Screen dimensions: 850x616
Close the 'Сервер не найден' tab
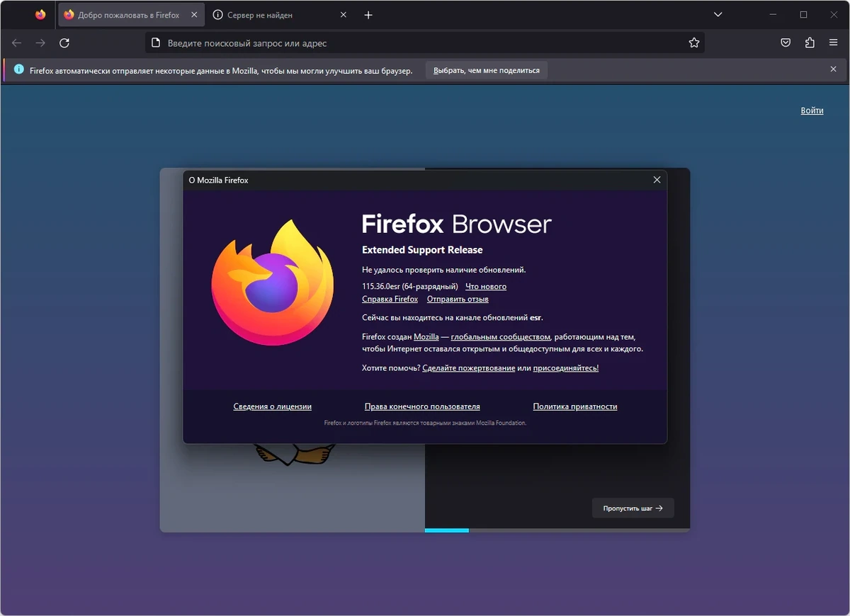(x=344, y=15)
